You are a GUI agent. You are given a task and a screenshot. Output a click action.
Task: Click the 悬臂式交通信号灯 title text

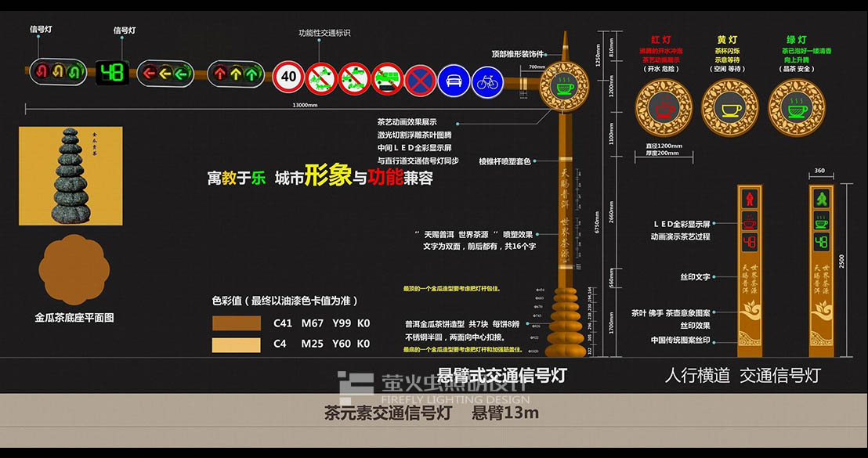pyautogui.click(x=501, y=375)
